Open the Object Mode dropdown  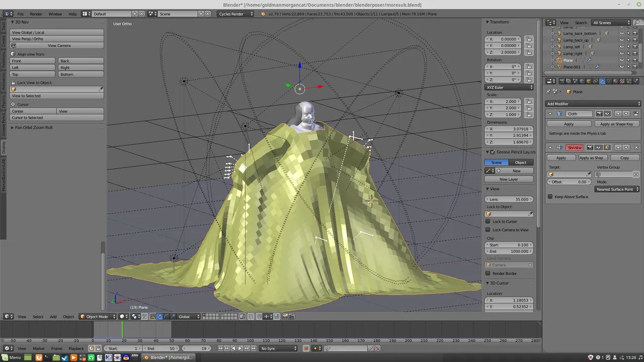[97, 317]
